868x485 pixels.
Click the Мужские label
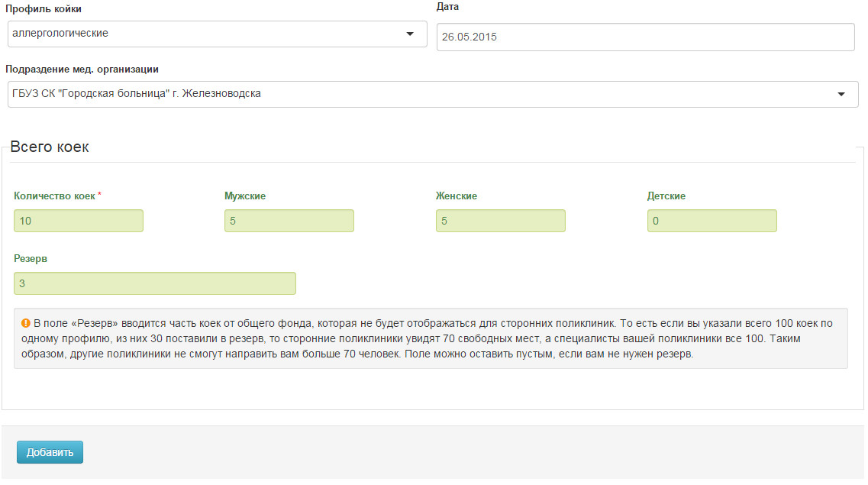point(245,196)
